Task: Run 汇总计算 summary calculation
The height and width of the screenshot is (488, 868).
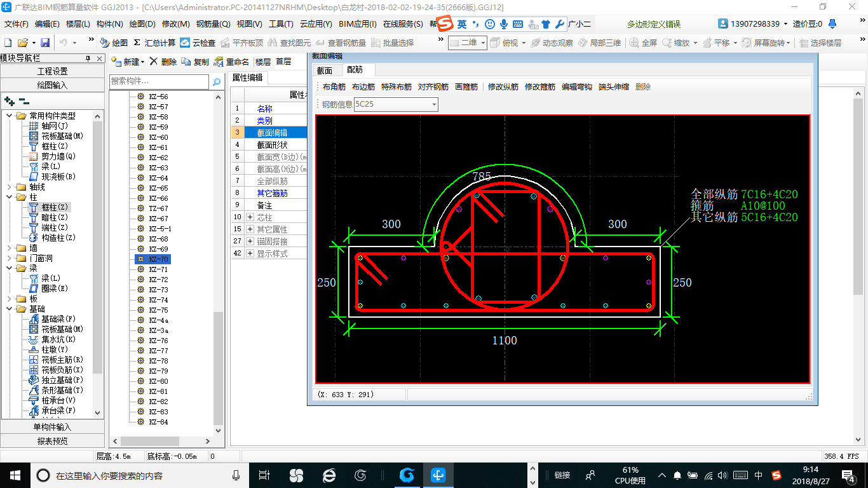Action: 154,43
